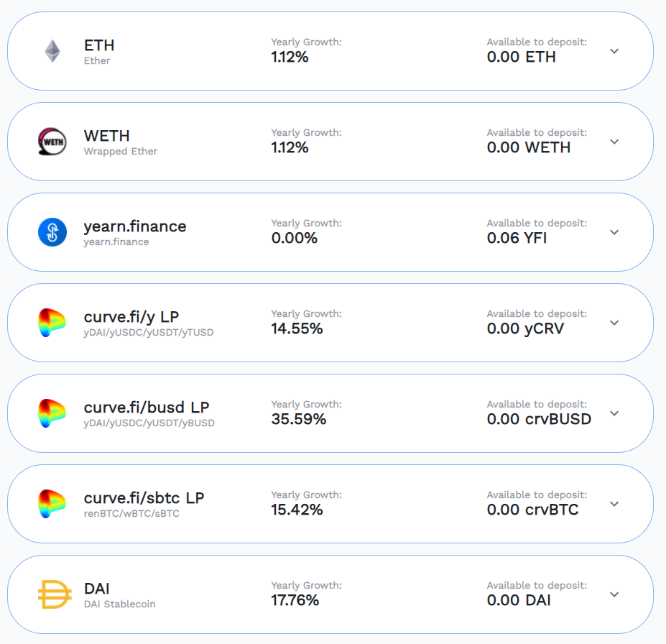Click the 35.59% yearly growth for busd

click(299, 419)
